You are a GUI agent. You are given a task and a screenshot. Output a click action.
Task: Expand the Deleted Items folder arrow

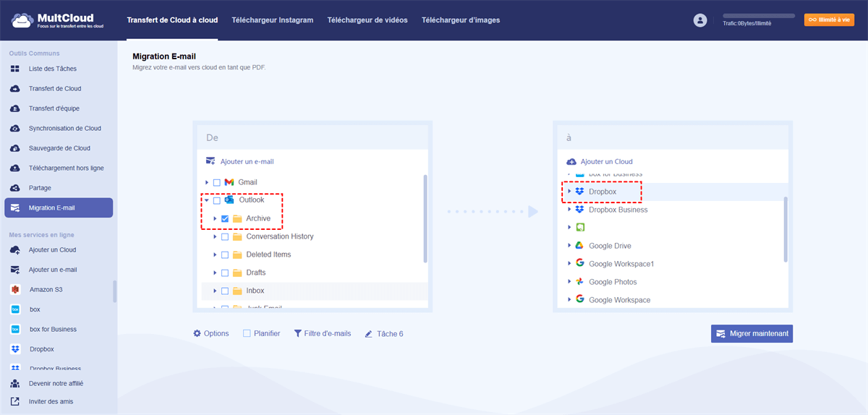(x=215, y=254)
